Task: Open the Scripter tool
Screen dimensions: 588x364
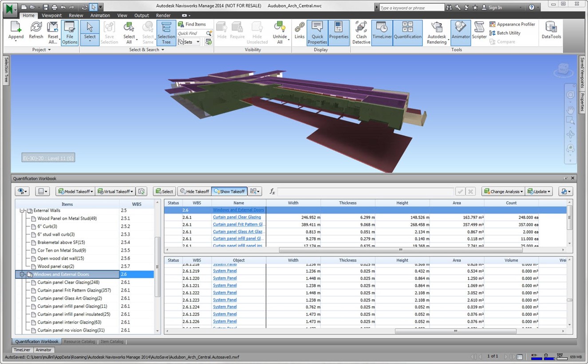Action: pyautogui.click(x=479, y=33)
